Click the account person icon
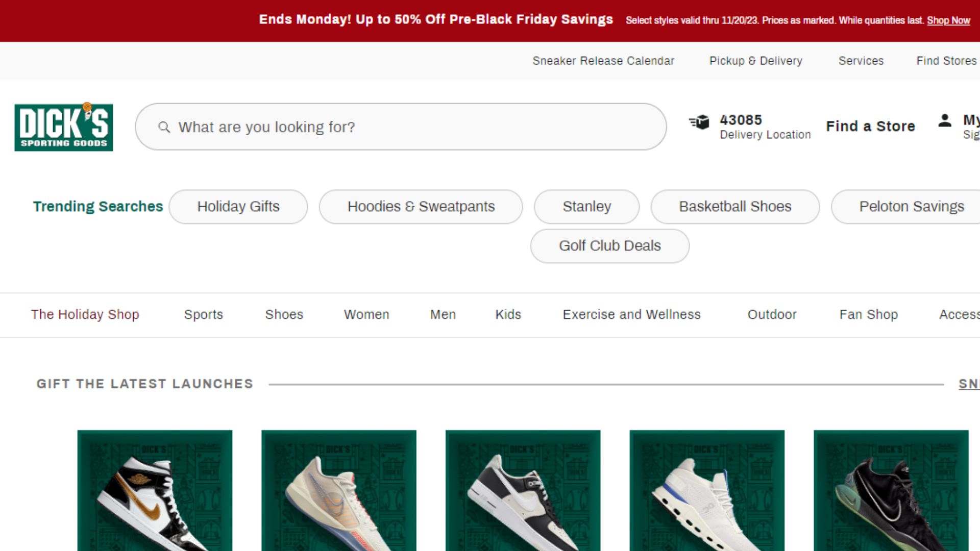The image size is (980, 551). click(945, 121)
